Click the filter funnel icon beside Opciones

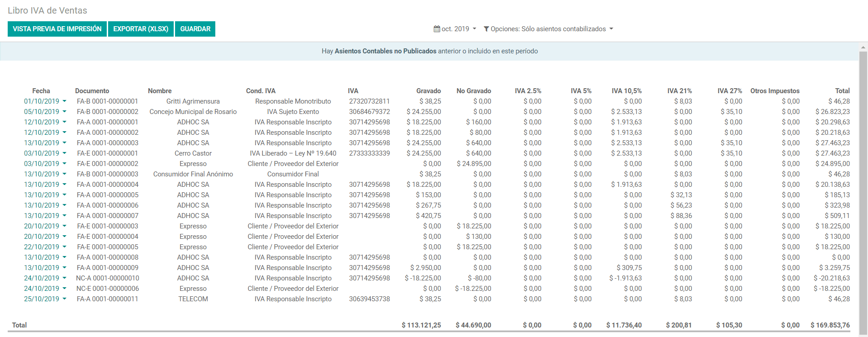click(486, 29)
